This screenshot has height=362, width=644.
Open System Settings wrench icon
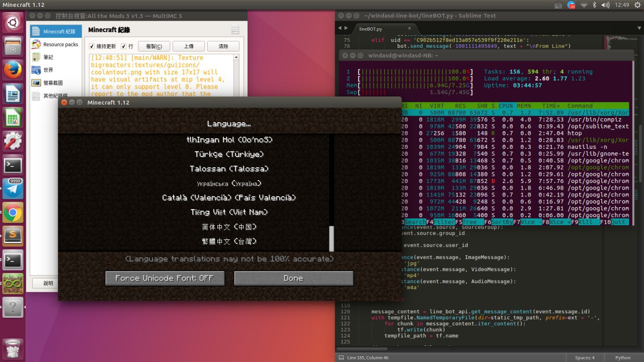13,141
